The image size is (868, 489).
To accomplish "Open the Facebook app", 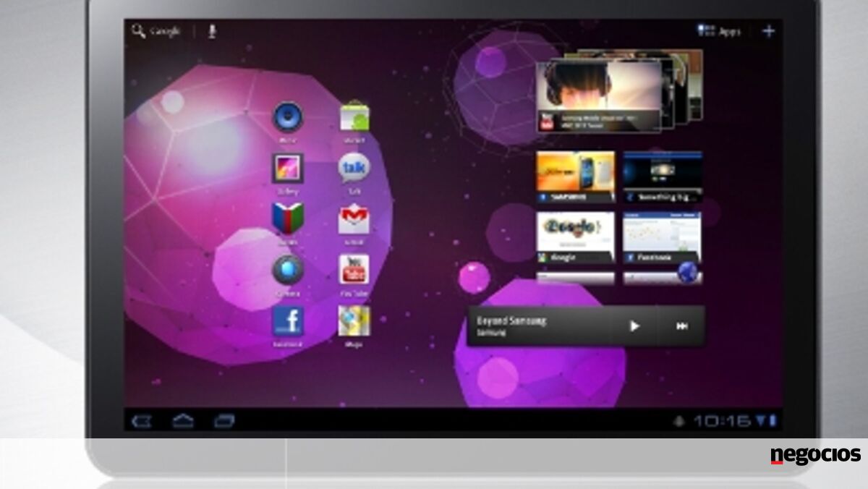I will (x=287, y=321).
